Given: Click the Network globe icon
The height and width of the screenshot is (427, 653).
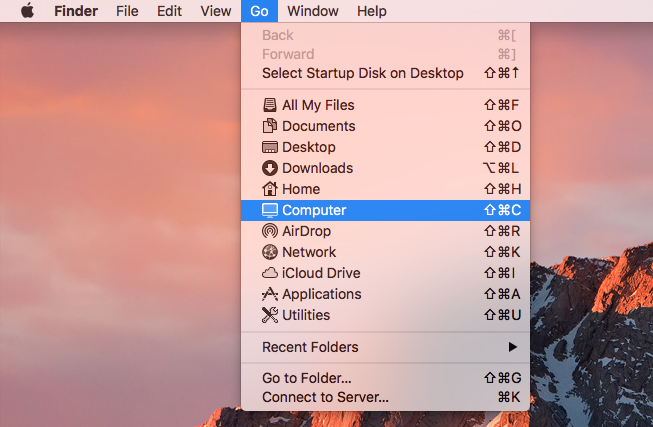Looking at the screenshot, I should pos(269,252).
